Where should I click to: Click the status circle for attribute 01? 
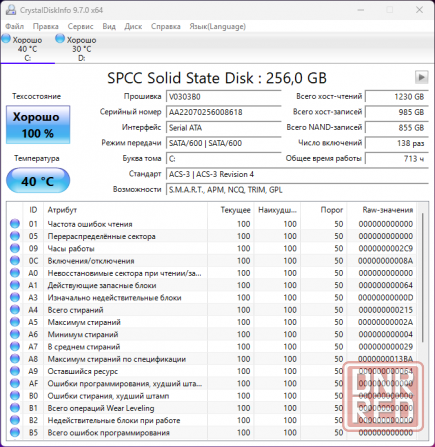tap(15, 224)
